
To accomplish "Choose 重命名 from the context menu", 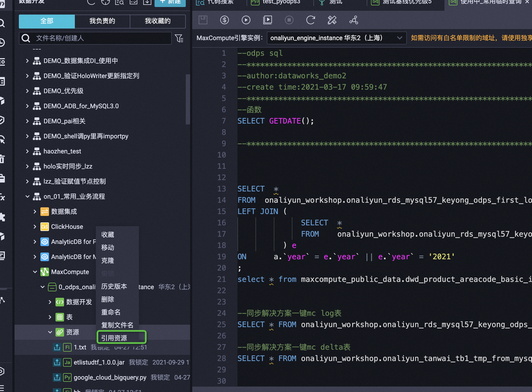I will (x=111, y=312).
